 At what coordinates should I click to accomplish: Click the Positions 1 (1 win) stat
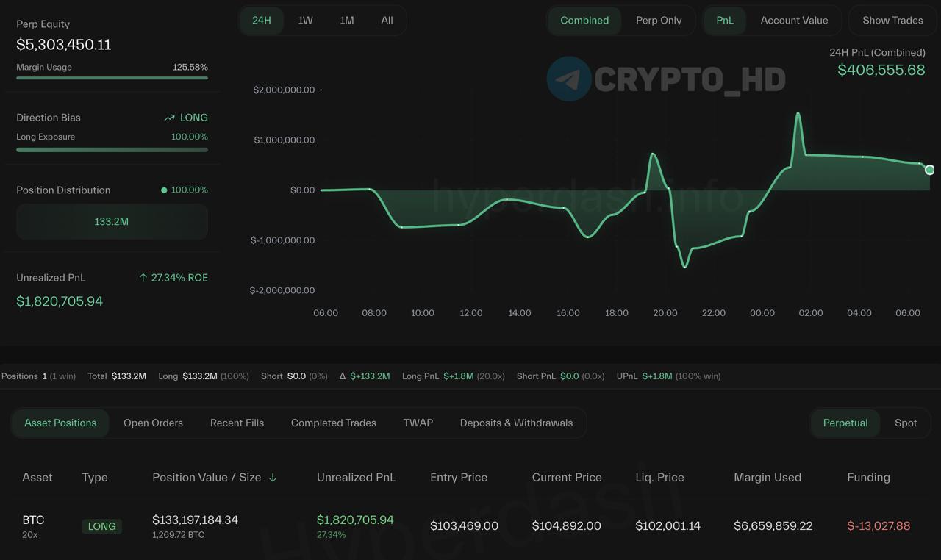click(x=38, y=376)
